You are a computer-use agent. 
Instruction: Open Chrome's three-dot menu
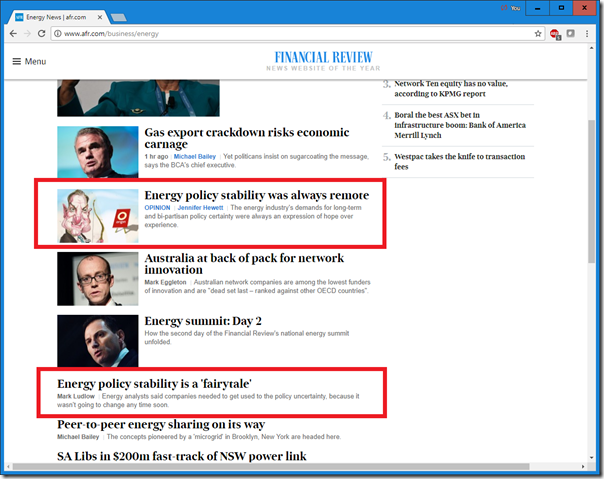click(x=587, y=34)
